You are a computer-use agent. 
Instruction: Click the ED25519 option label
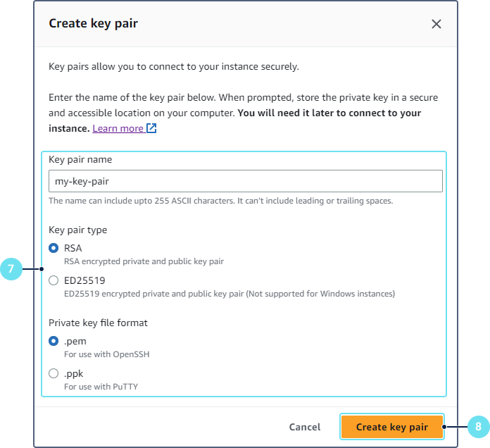tap(84, 280)
